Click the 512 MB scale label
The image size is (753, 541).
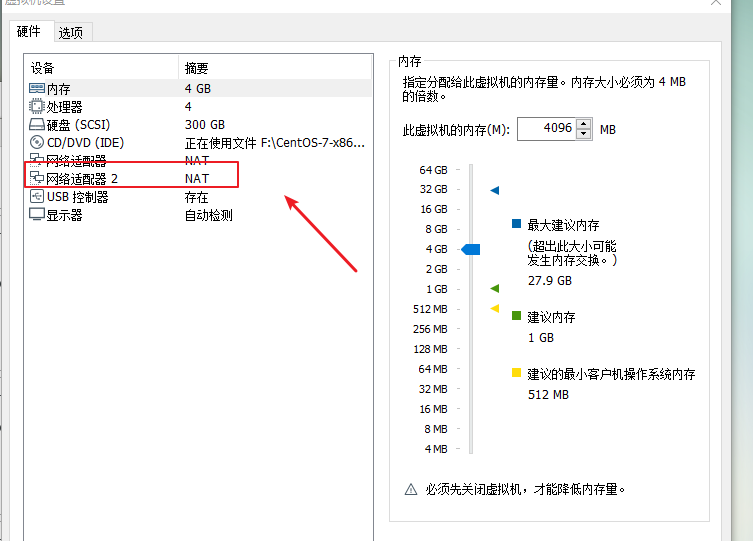point(430,309)
